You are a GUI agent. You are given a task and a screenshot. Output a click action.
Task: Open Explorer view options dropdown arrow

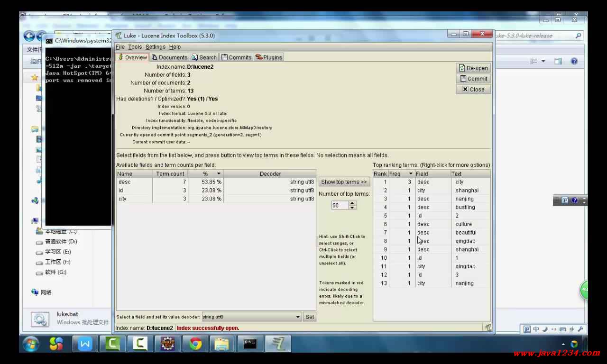coord(543,61)
